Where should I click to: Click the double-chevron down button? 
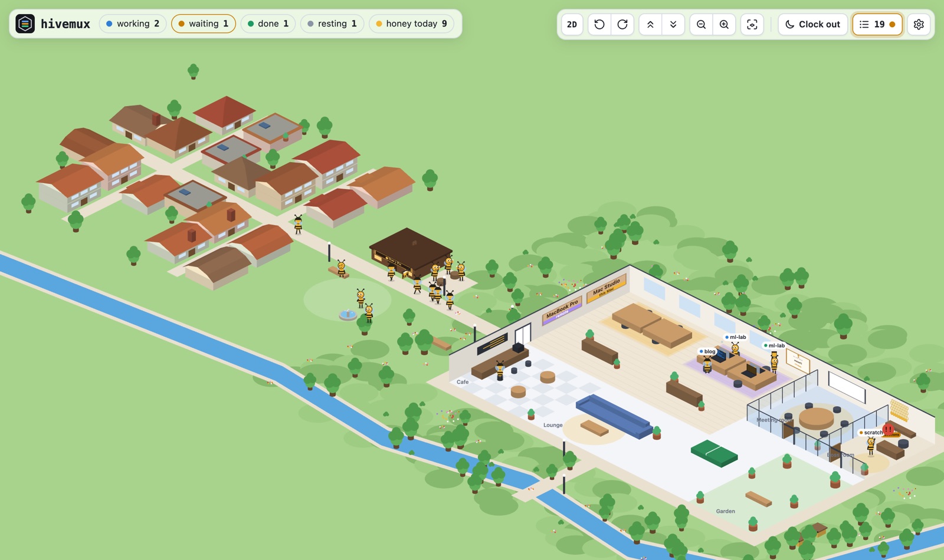coord(673,24)
